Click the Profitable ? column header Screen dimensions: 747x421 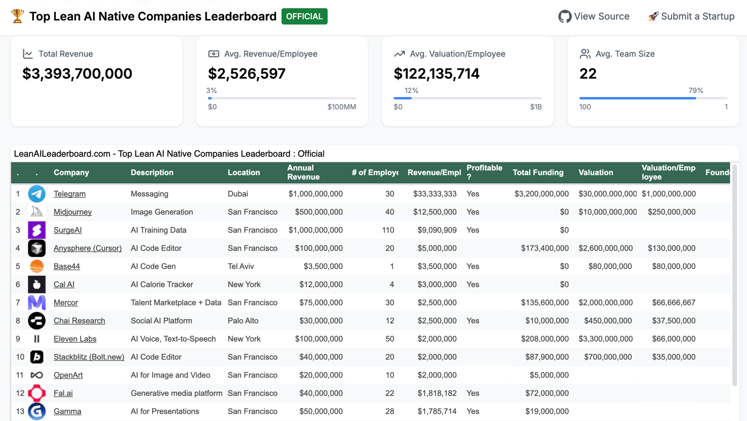click(484, 172)
